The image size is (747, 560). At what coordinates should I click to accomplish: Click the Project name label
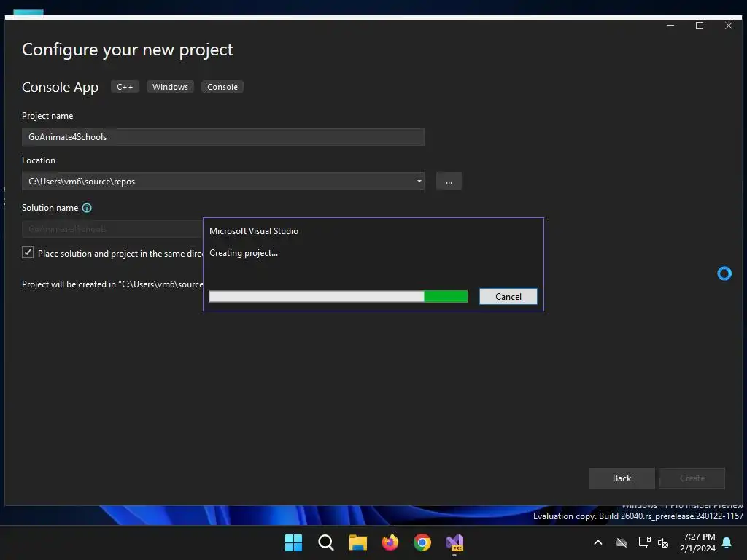[47, 116]
